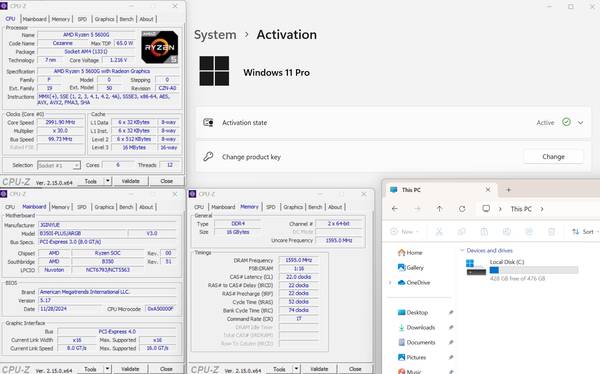Click Close button in Memory CPU-Z window
The height and width of the screenshot is (374, 600).
point(355,369)
